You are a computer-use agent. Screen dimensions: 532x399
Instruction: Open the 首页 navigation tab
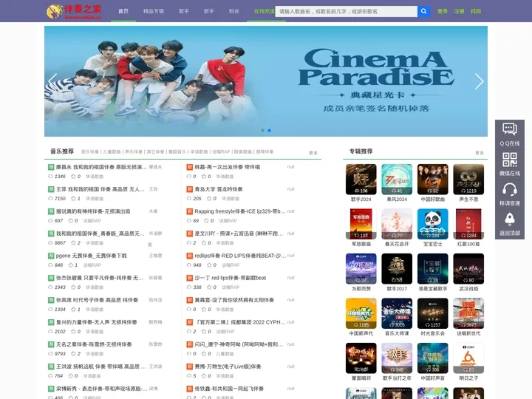click(123, 11)
